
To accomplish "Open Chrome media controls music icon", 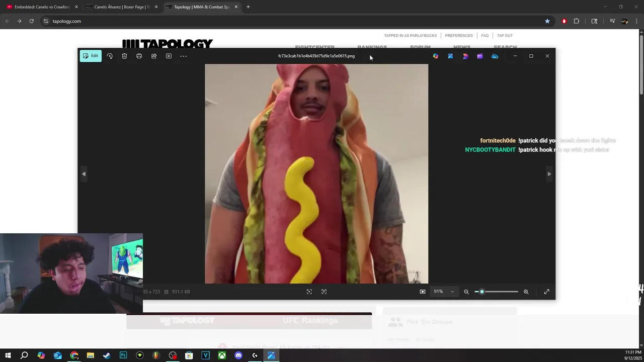I will click(612, 21).
